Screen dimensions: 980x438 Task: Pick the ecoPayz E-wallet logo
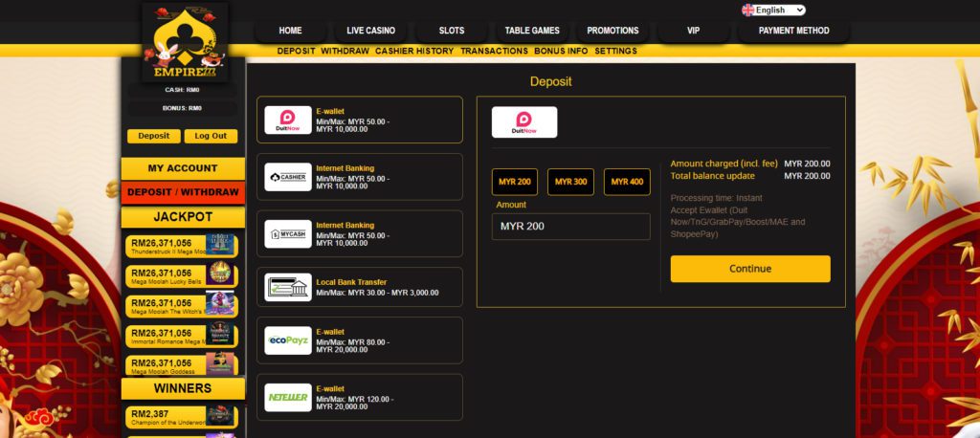(287, 340)
